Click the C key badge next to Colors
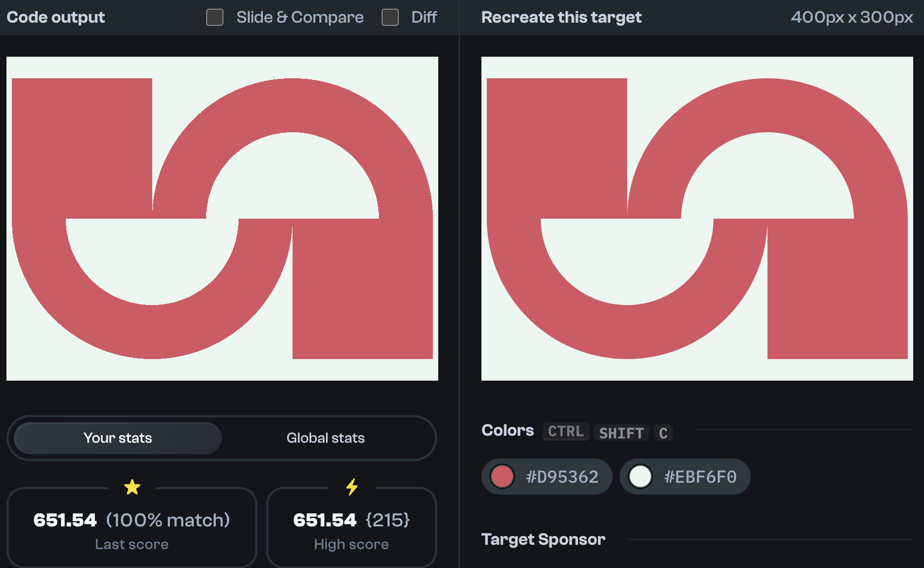Screen dimensions: 924x568 [x=663, y=432]
